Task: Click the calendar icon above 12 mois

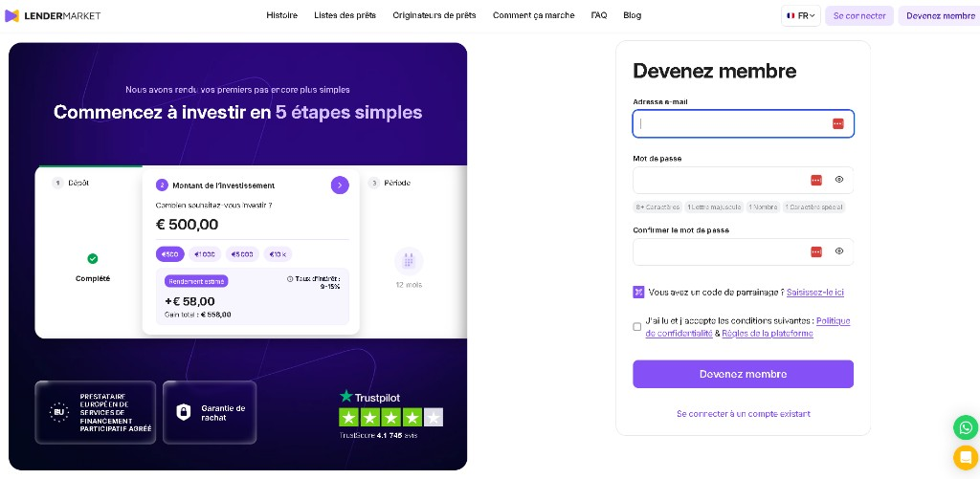Action: (409, 261)
